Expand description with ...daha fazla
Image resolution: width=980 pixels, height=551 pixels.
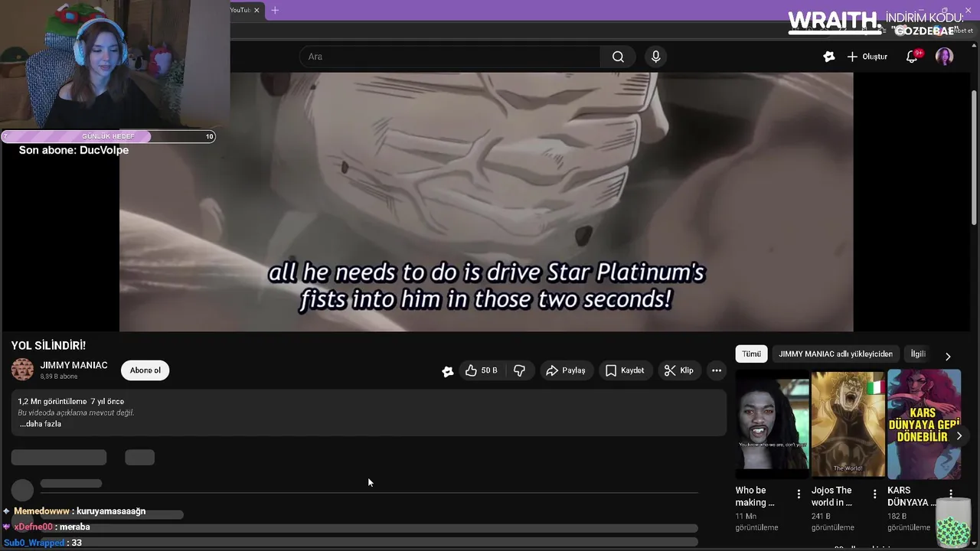(x=40, y=424)
